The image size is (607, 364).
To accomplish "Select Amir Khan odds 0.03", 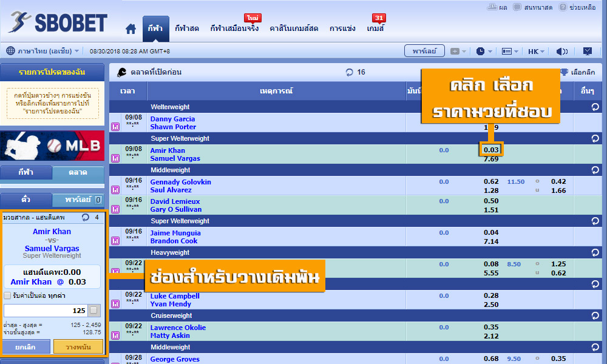I will pos(491,150).
